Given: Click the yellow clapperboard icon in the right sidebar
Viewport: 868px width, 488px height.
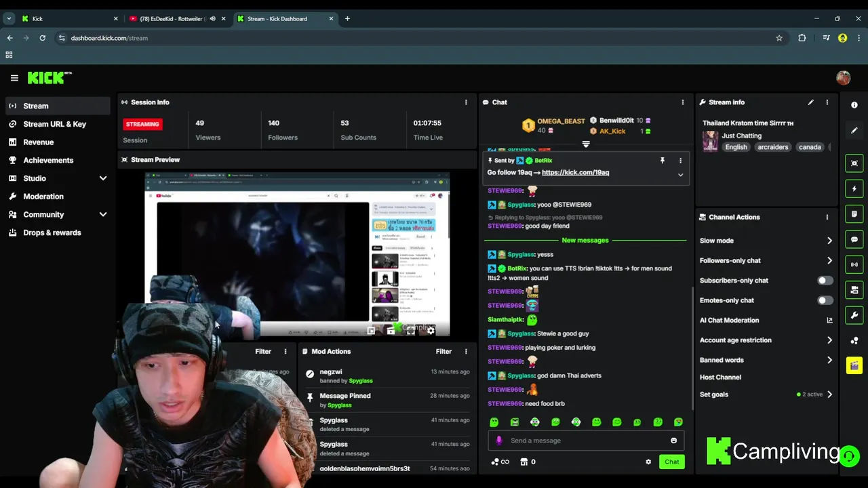Looking at the screenshot, I should click(x=854, y=366).
